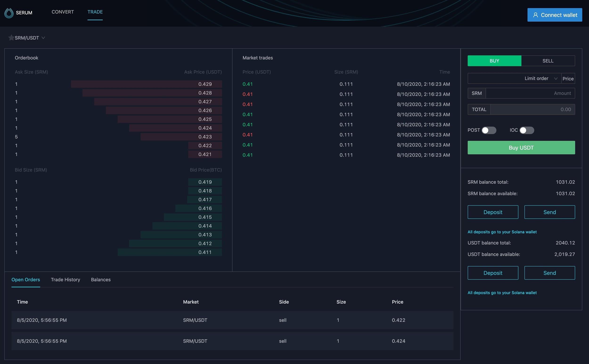Viewport: 589px width, 364px height.
Task: Select the BUY side button
Action: click(x=494, y=61)
